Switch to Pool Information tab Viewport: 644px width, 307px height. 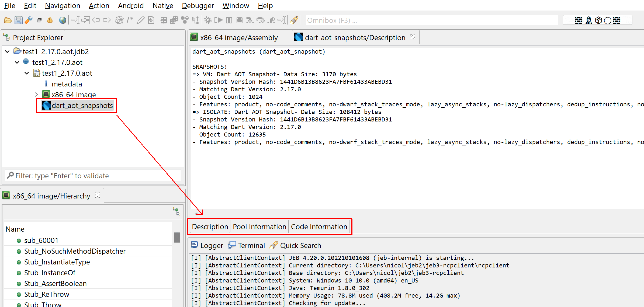(259, 227)
